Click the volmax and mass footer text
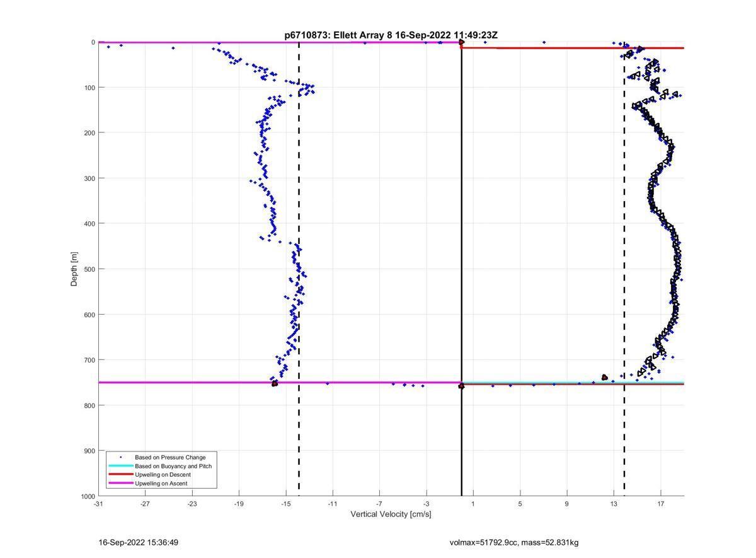The image size is (756, 558). pyautogui.click(x=514, y=542)
